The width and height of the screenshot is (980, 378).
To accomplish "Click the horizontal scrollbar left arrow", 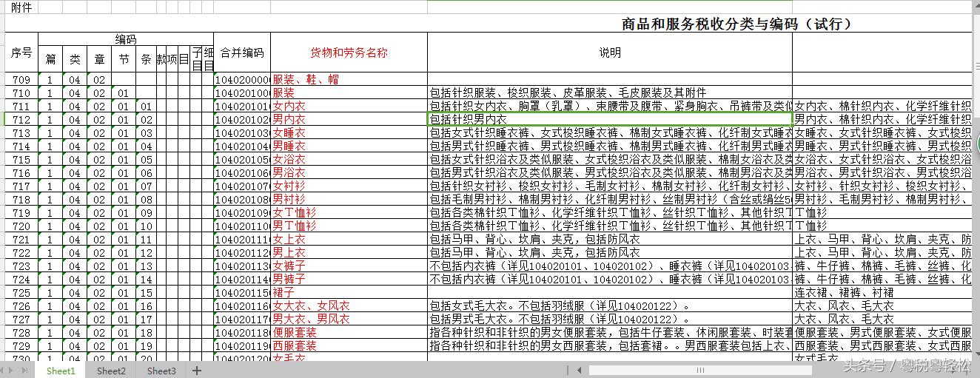I will [579, 371].
